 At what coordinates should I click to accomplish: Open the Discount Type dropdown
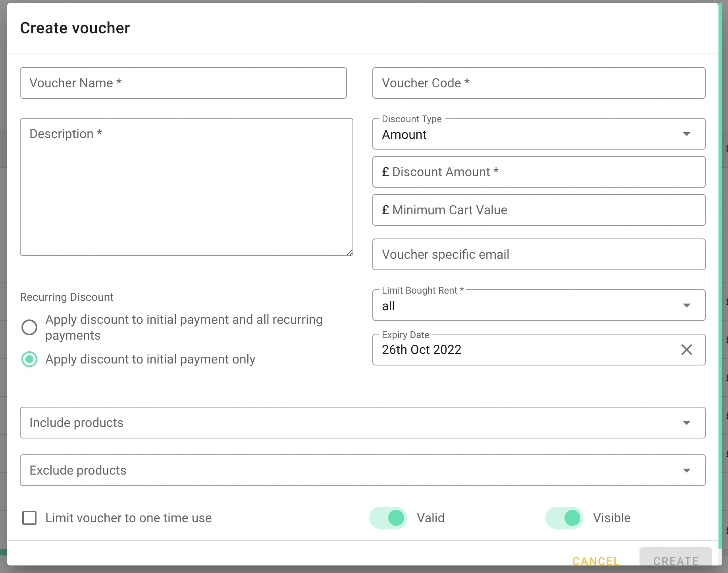[x=538, y=134]
